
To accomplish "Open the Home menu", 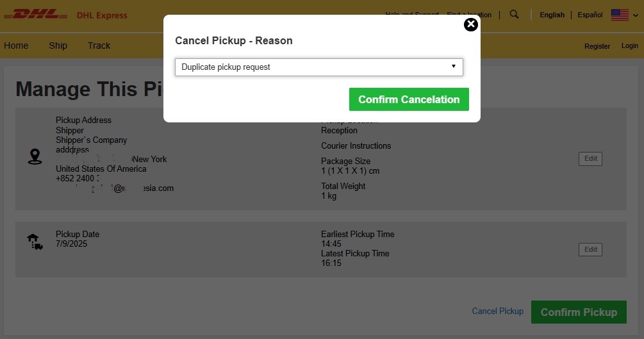I will (16, 45).
